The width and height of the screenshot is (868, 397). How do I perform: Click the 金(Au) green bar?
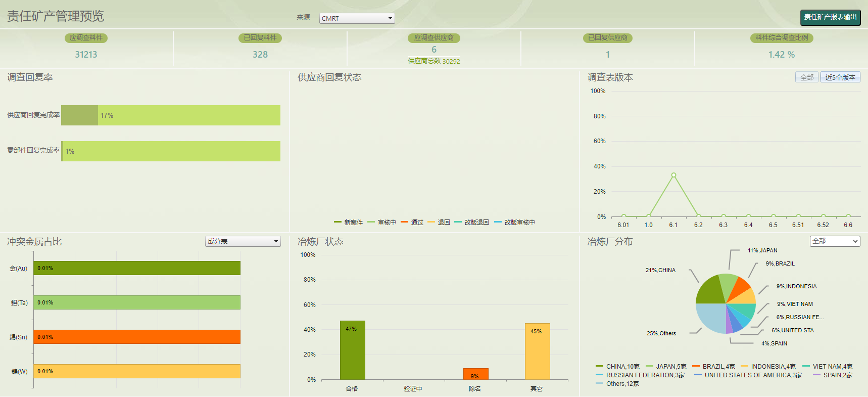click(137, 268)
